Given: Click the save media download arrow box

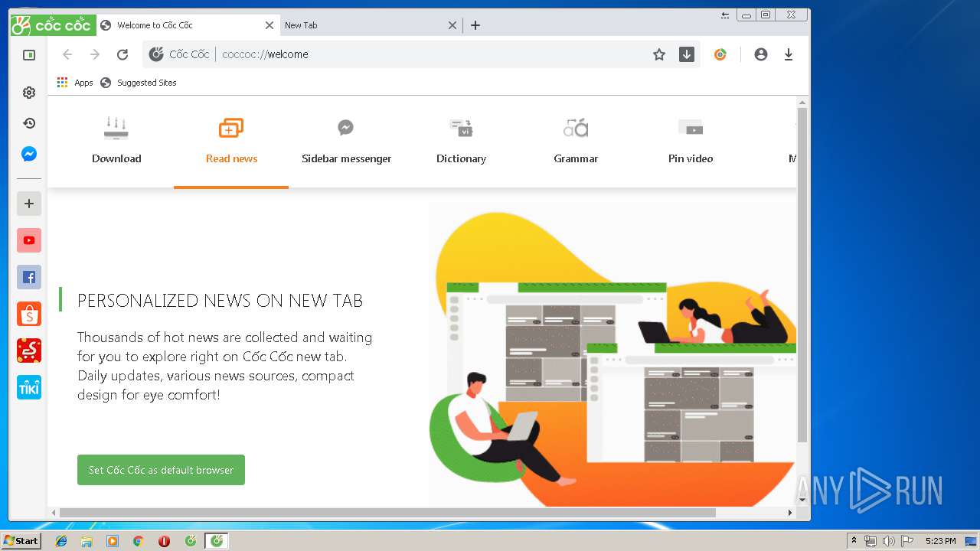Looking at the screenshot, I should 687,54.
